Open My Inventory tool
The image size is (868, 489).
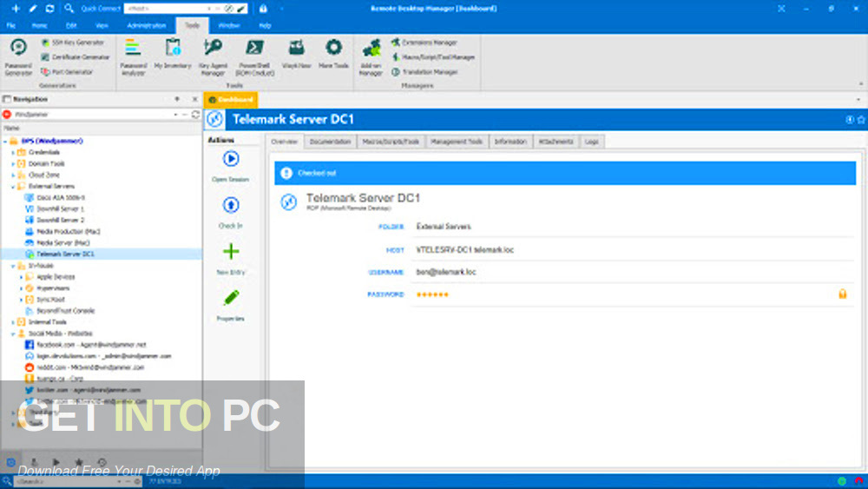pyautogui.click(x=173, y=54)
